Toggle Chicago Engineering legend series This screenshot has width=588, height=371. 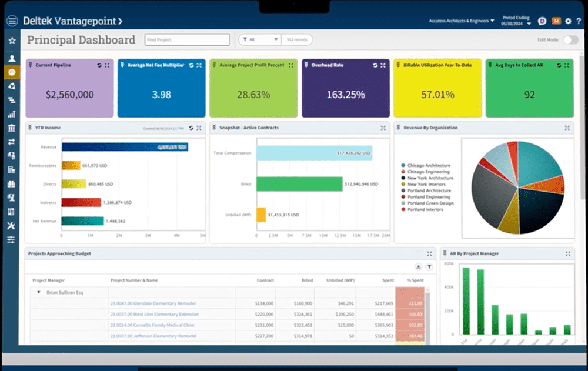[425, 172]
